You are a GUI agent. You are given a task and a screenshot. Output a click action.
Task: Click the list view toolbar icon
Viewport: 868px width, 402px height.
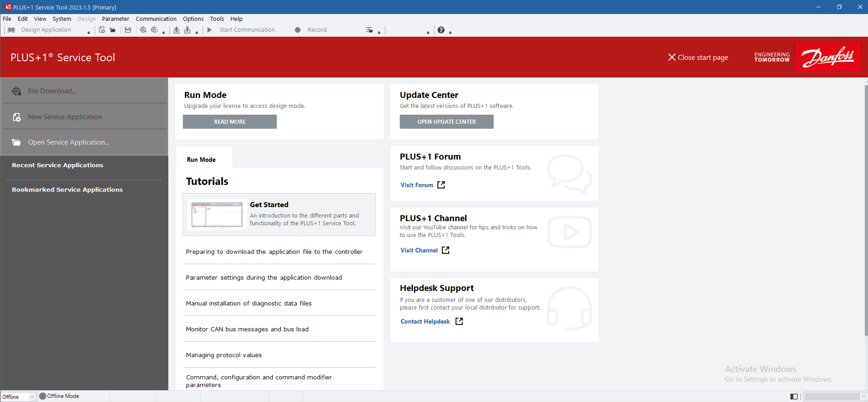369,30
